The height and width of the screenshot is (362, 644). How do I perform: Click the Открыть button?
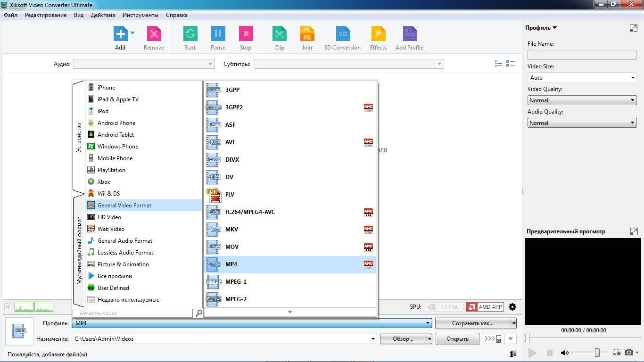pyautogui.click(x=457, y=339)
